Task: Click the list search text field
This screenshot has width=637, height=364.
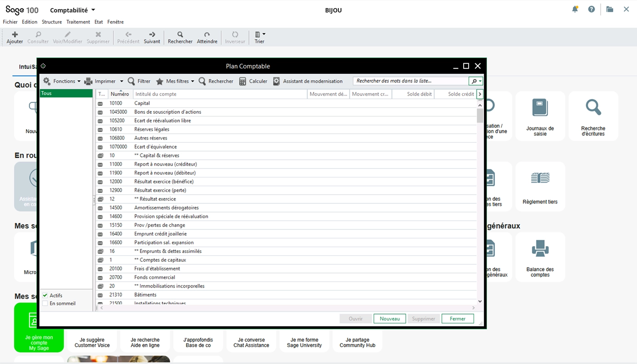Action: [x=410, y=81]
